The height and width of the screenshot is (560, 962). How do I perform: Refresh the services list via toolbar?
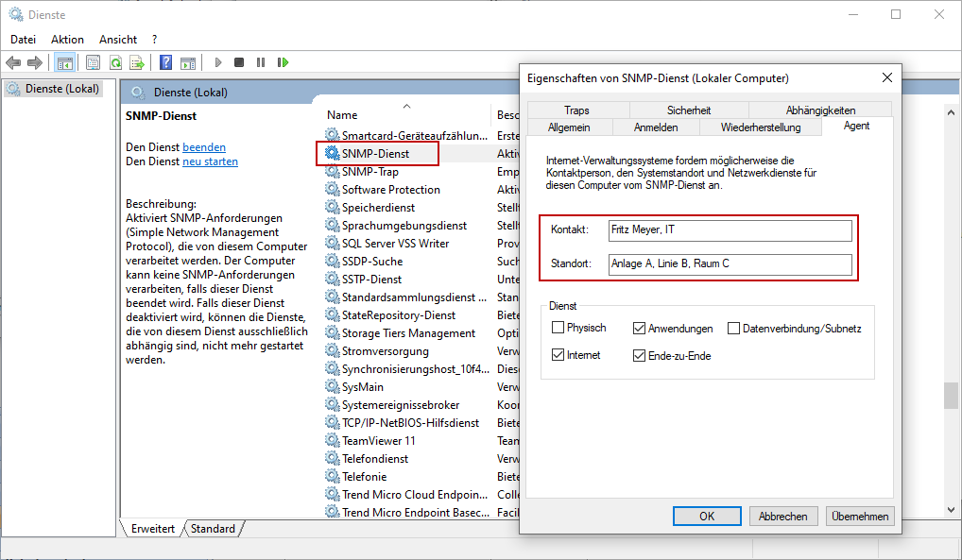(115, 62)
